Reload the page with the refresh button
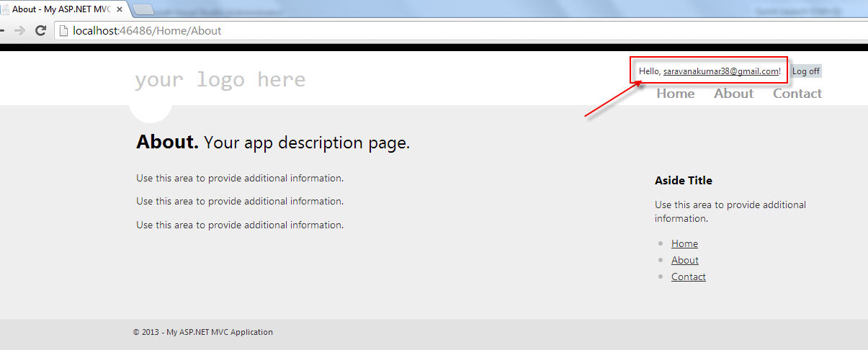 (x=41, y=31)
